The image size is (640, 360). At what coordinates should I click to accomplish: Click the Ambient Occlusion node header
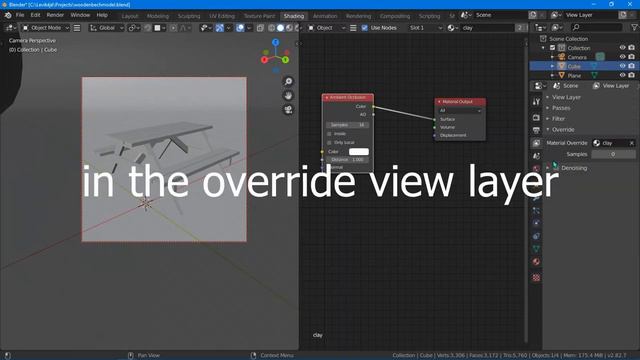pyautogui.click(x=348, y=98)
